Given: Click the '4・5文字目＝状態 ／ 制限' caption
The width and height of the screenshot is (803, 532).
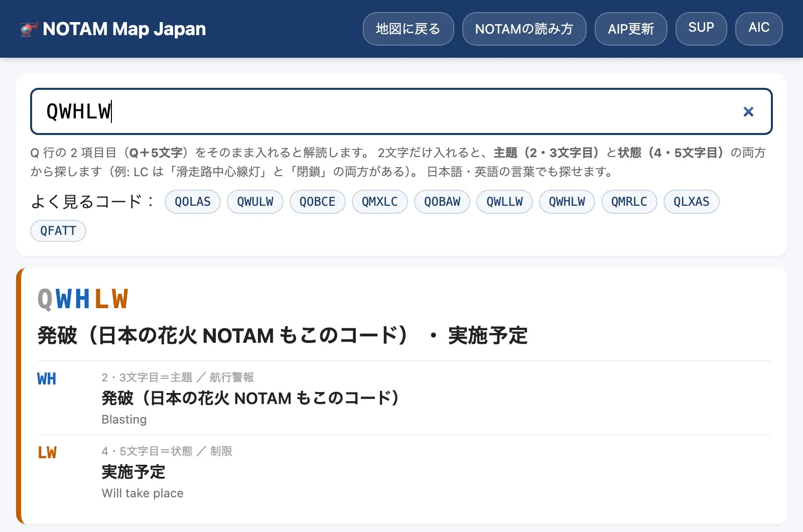Looking at the screenshot, I should 167,451.
